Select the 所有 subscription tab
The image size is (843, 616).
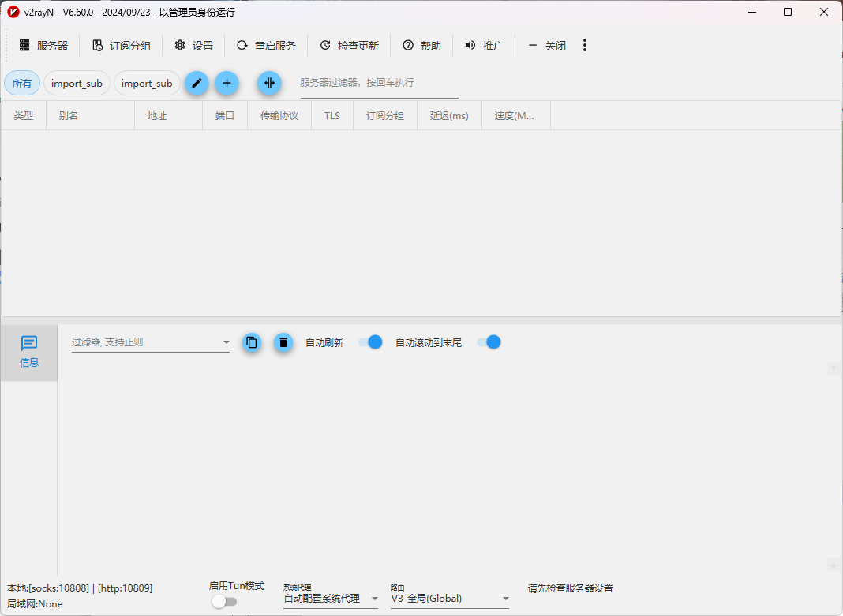point(22,84)
